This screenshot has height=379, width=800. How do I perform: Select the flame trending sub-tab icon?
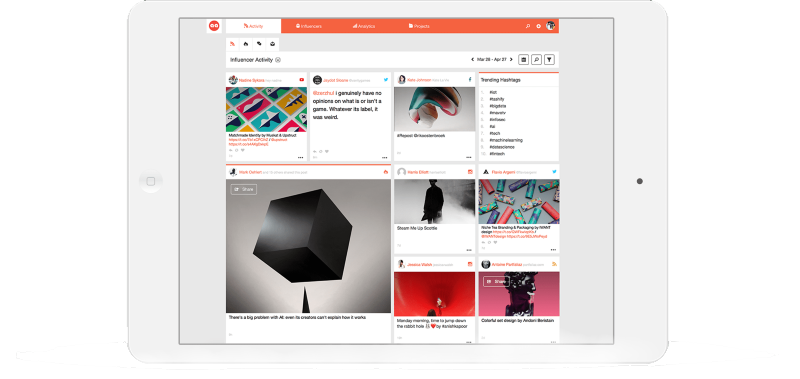pos(246,44)
